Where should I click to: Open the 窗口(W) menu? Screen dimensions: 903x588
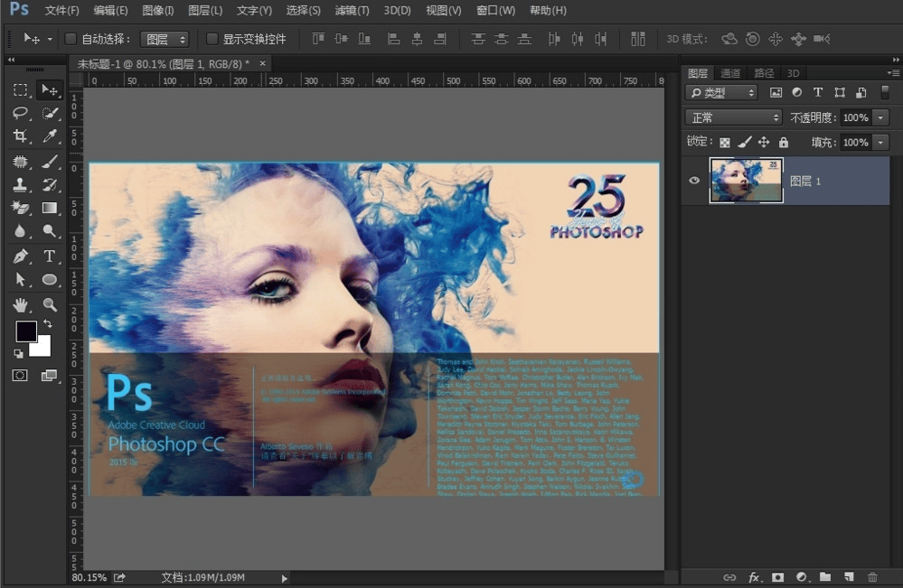click(496, 10)
